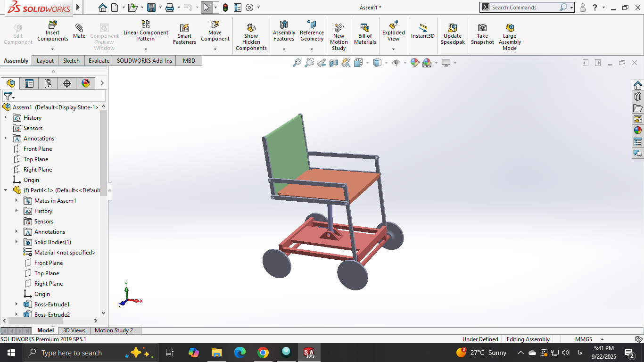The width and height of the screenshot is (644, 362).
Task: Expand Solid Bodies(1) folder
Action: (17, 242)
